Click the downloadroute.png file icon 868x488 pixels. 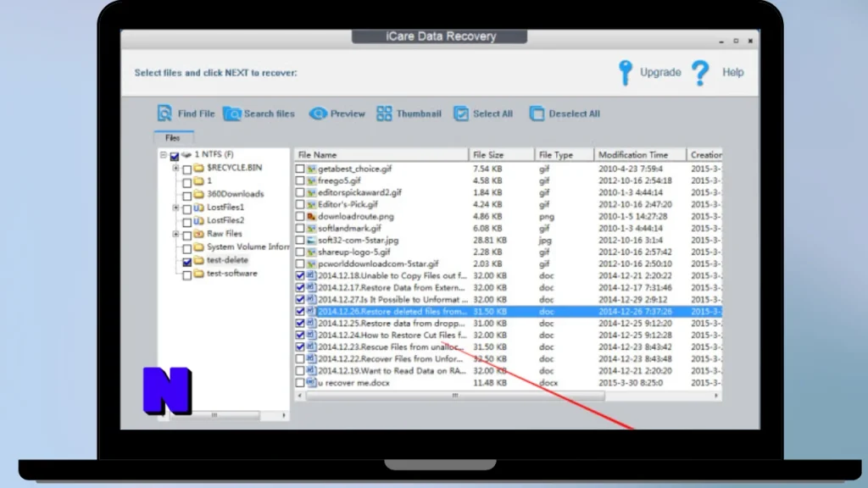311,216
